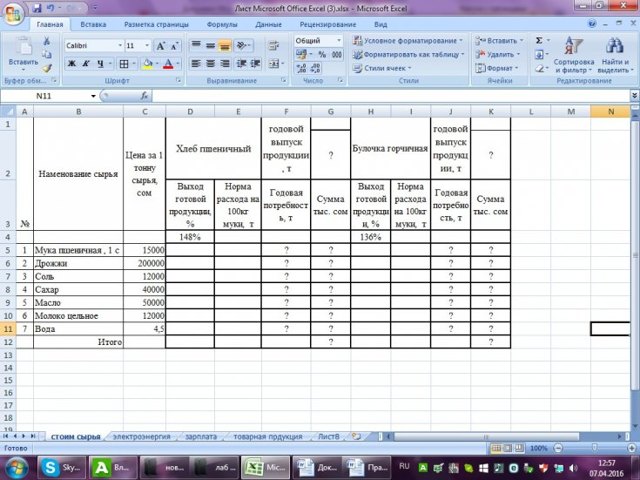640x480 pixels.
Task: Open Сортировка и фильтр menu
Action: pyautogui.click(x=574, y=55)
